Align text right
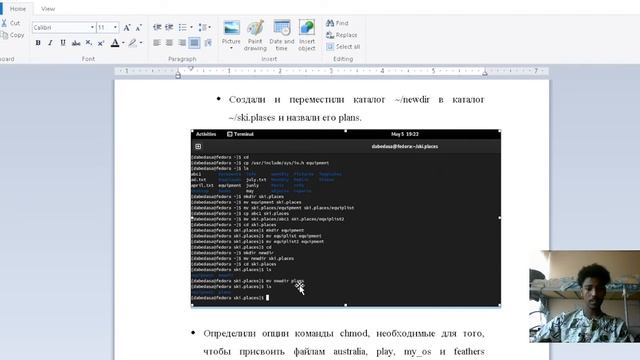 (x=182, y=42)
